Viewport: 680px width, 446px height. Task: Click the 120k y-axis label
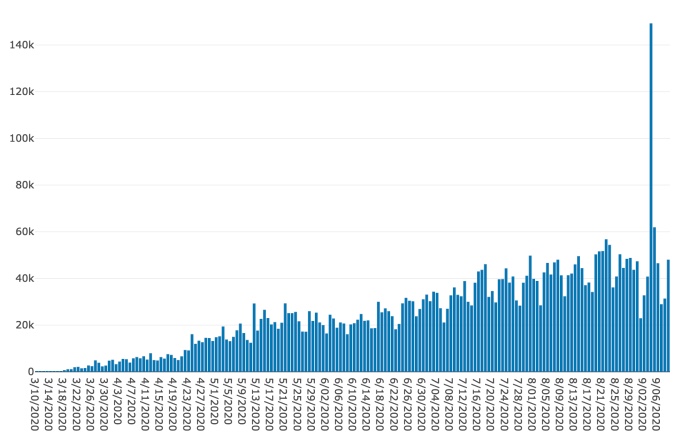22,92
